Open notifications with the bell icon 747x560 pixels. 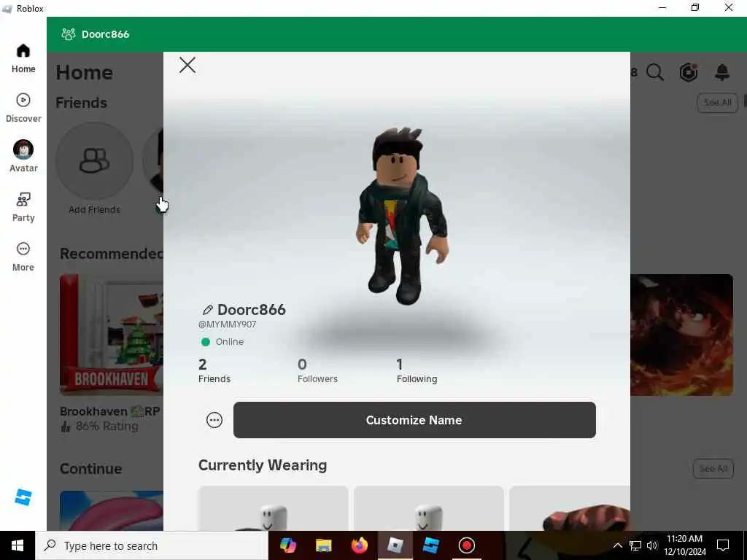click(x=722, y=72)
